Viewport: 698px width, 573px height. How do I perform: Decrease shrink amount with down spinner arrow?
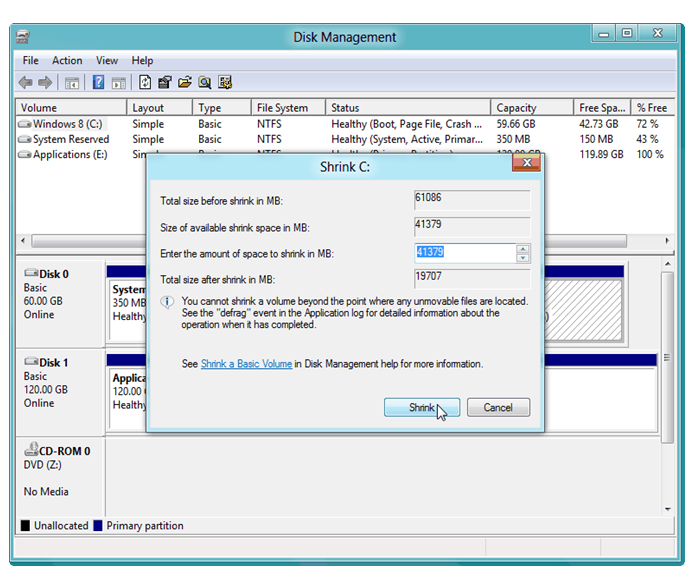[523, 258]
